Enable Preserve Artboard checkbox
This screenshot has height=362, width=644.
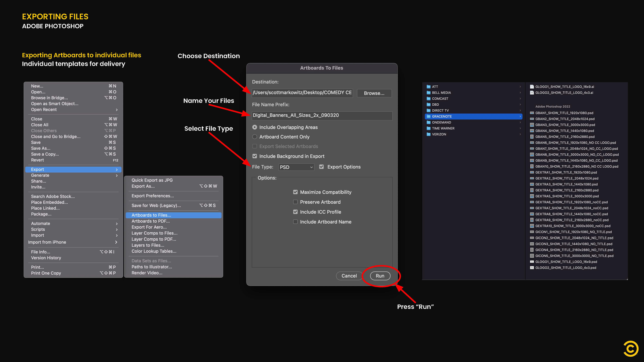point(295,202)
